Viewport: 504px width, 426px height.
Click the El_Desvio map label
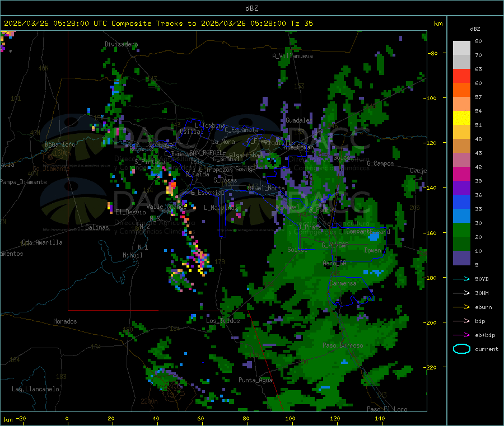coord(130,212)
